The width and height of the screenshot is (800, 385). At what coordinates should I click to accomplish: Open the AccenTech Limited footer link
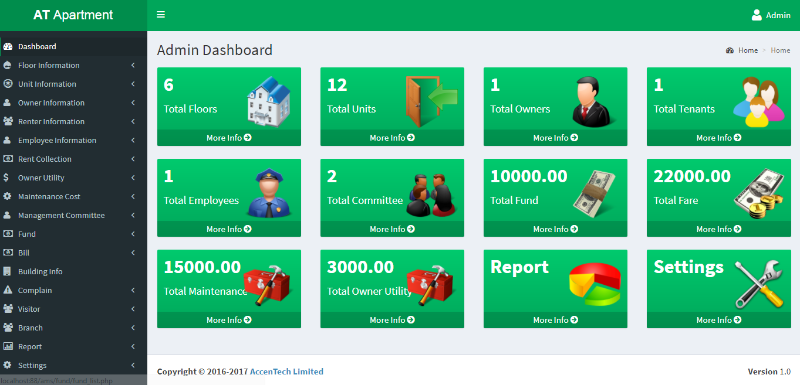(x=286, y=371)
